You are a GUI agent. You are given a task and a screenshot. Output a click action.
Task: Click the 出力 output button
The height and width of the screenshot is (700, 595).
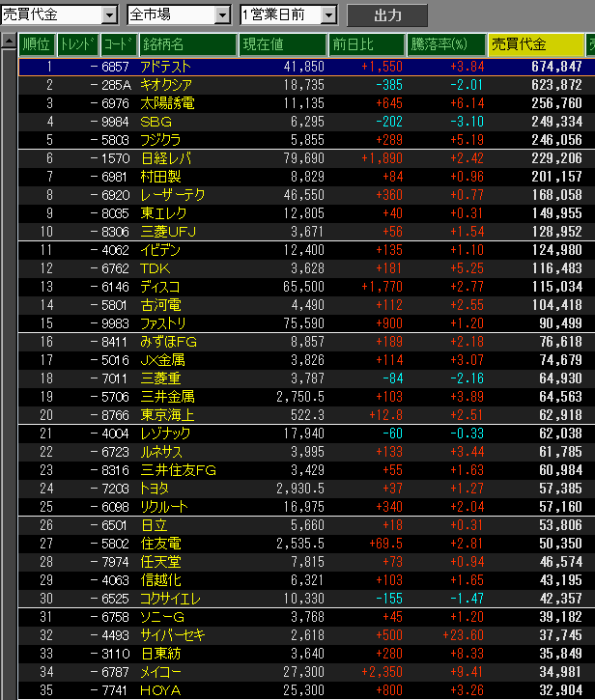click(x=387, y=15)
